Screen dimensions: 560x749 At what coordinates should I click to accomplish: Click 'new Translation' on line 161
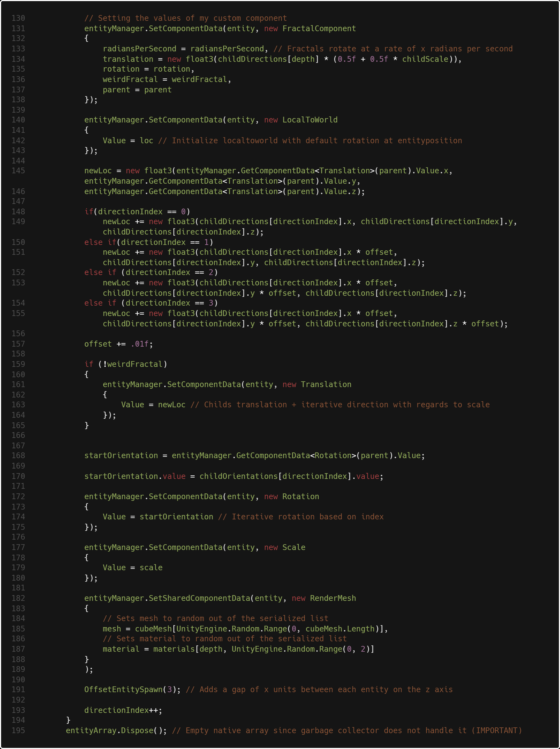317,384
